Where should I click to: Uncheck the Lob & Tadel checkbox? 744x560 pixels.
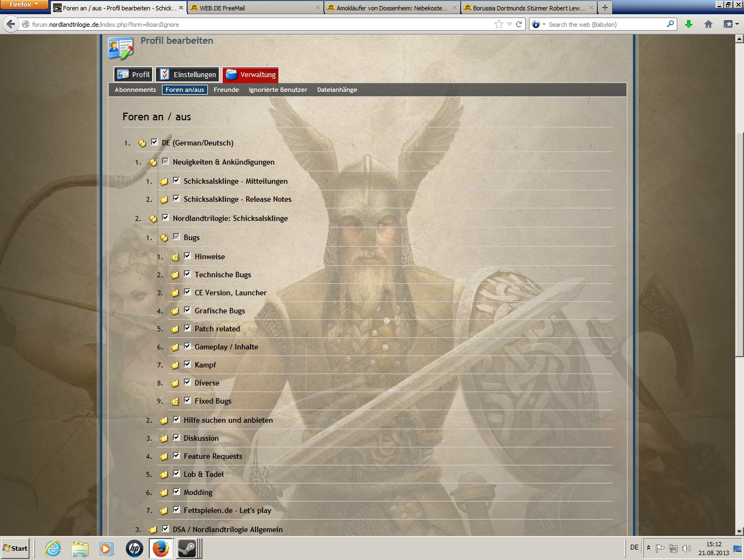176,474
